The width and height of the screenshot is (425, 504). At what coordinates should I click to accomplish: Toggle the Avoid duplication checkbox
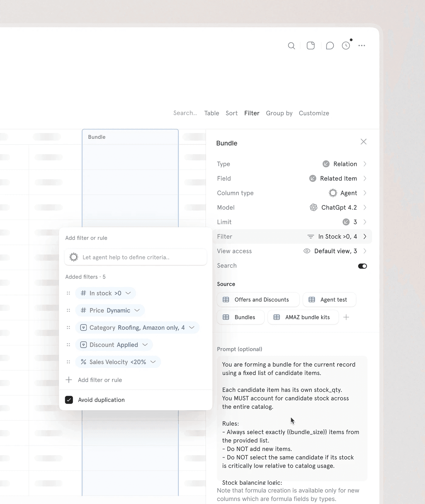pos(69,400)
